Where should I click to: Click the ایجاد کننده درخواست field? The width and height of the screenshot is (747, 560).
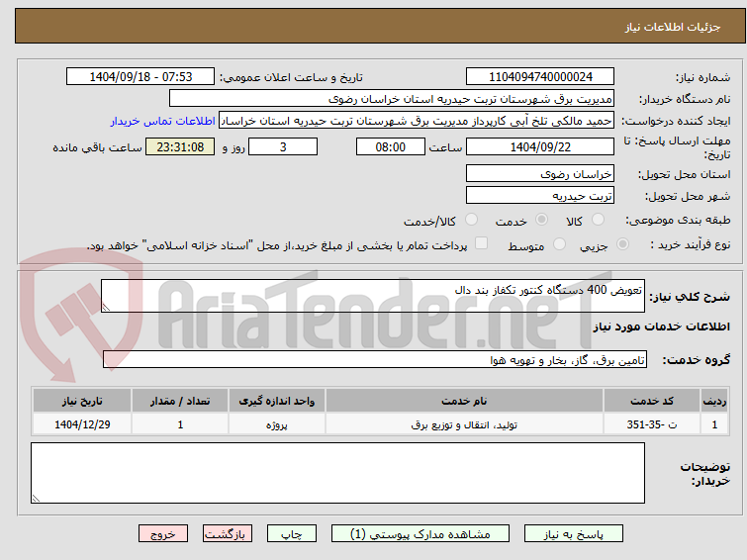(417, 121)
